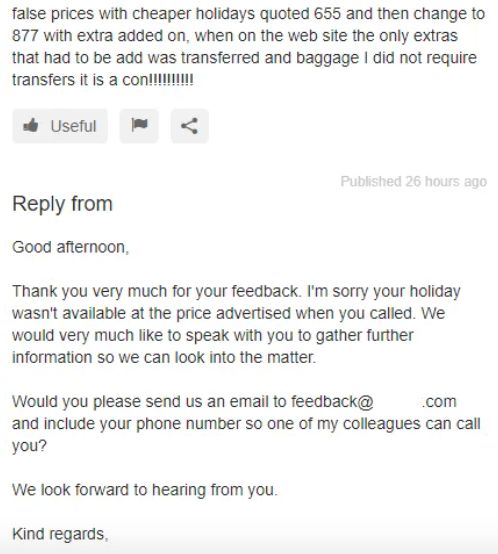498x554 pixels.
Task: Click 'We look forward to hearing from you.'
Action: tap(145, 490)
